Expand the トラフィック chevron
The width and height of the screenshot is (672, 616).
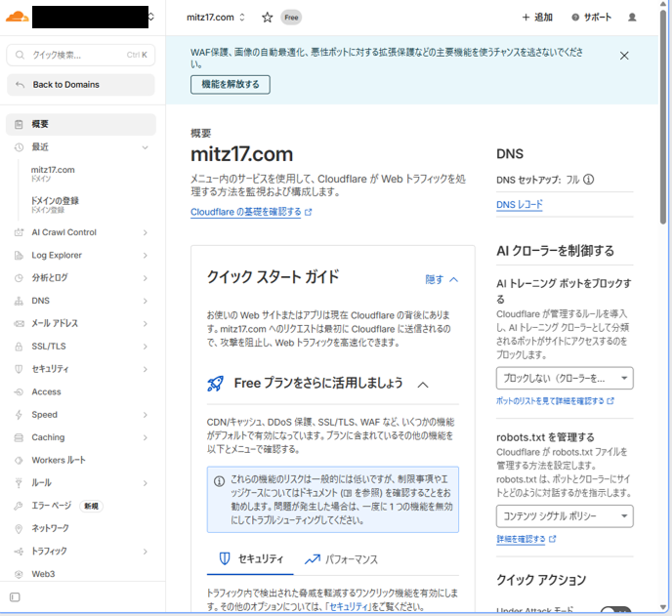coord(146,552)
